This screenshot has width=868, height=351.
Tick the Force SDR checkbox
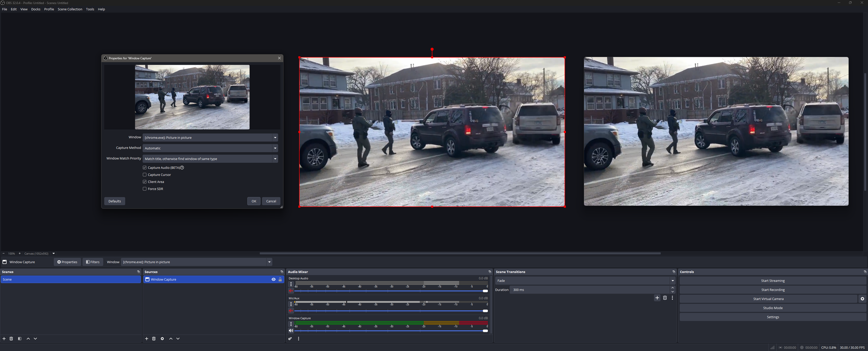[x=145, y=189]
